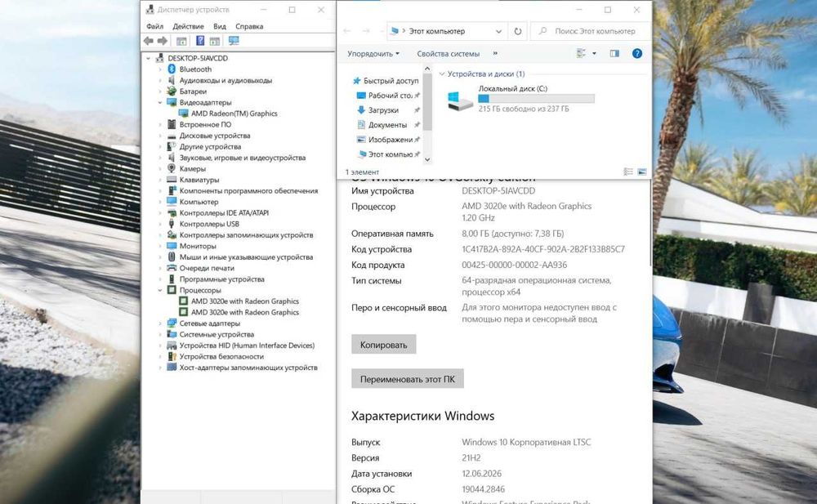Select the Bluetooth device category icon
817x504 pixels.
pyautogui.click(x=172, y=69)
